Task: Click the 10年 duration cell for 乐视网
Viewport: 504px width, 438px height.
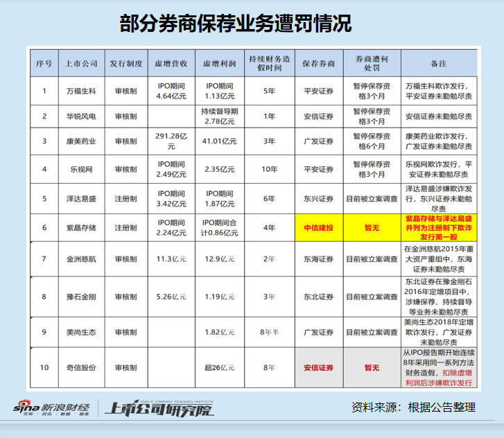Action: [x=270, y=169]
